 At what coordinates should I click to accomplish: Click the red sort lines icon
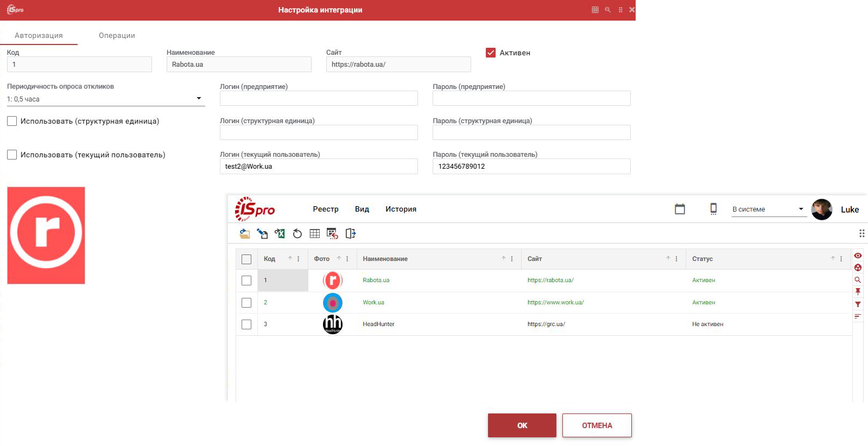point(858,316)
